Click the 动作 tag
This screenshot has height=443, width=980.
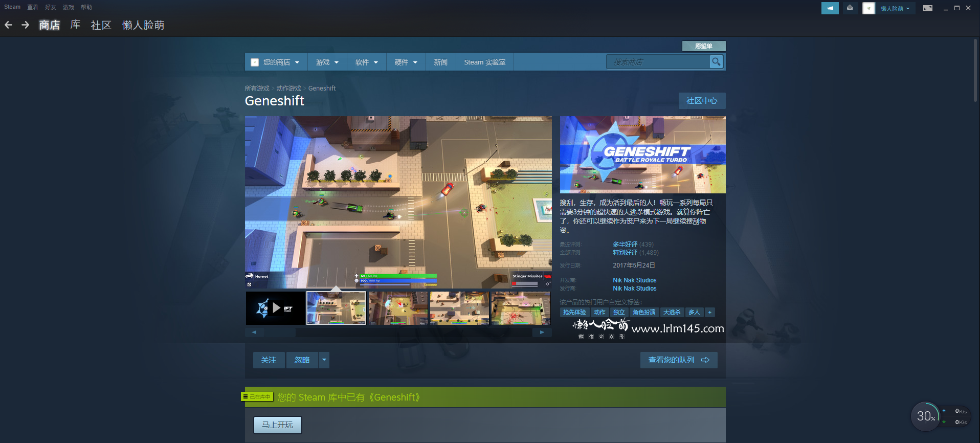point(599,312)
